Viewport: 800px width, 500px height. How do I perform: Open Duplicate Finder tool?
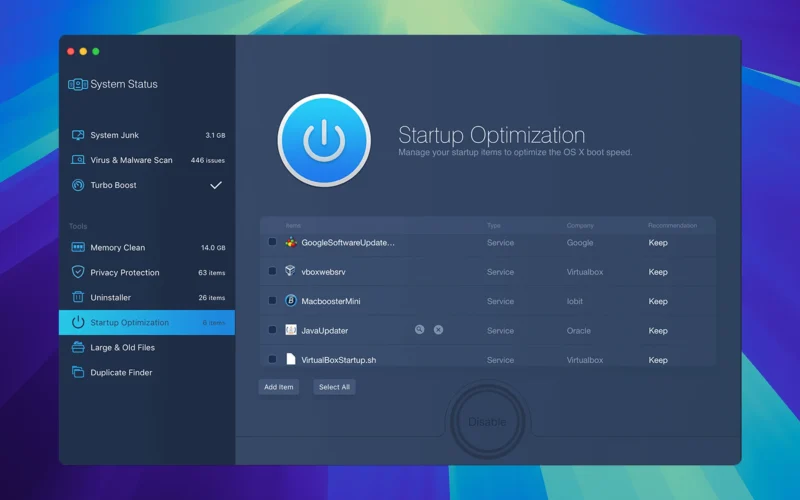147,372
